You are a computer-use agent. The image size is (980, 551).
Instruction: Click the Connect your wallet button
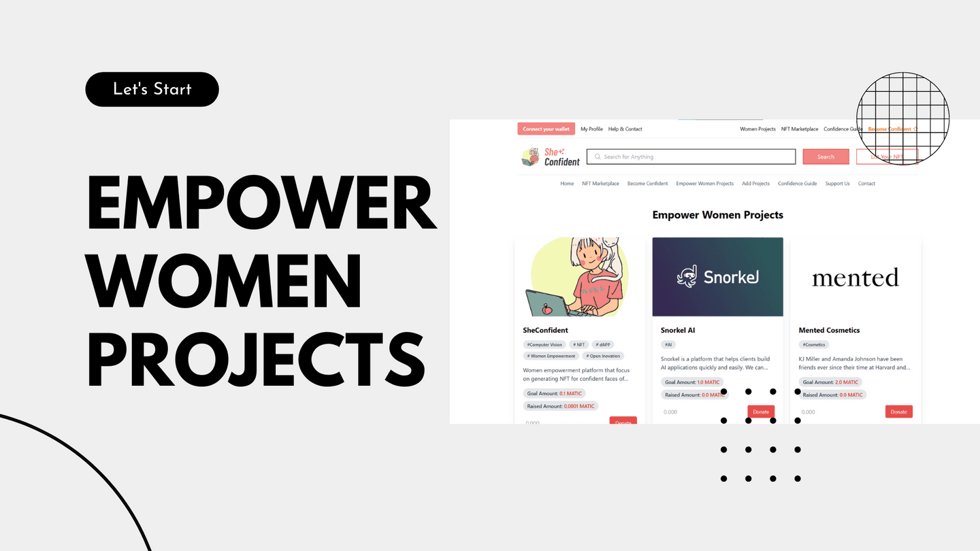click(546, 129)
